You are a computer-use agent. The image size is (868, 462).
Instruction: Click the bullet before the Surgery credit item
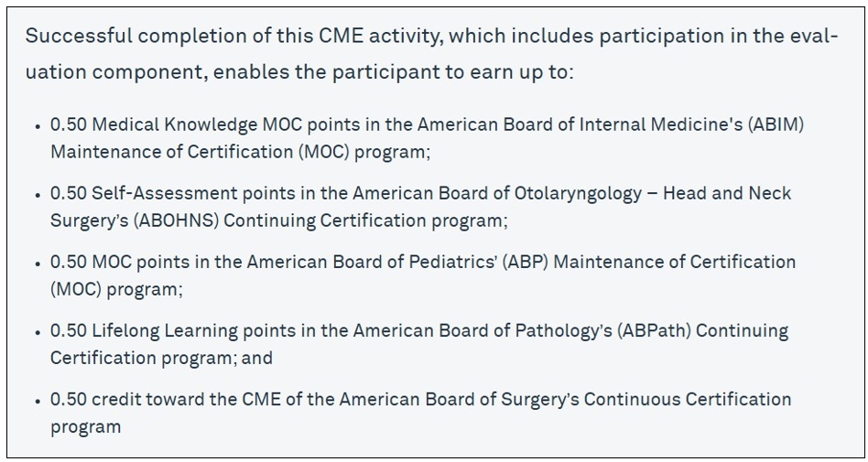[38, 401]
